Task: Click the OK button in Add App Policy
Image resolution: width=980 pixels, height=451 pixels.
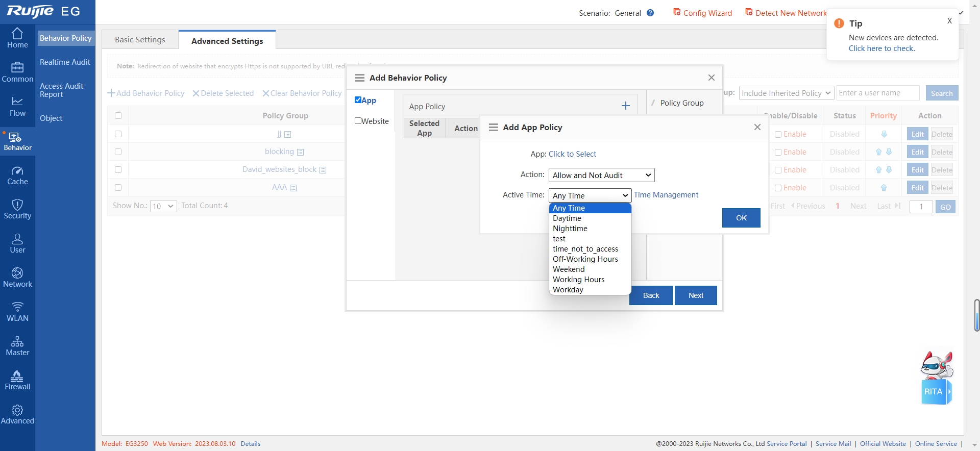Action: coord(741,218)
